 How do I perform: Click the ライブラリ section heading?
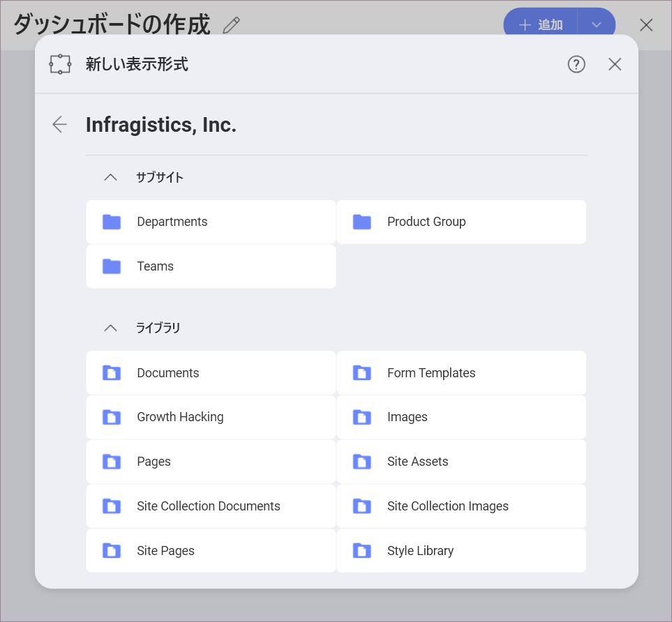tap(158, 328)
